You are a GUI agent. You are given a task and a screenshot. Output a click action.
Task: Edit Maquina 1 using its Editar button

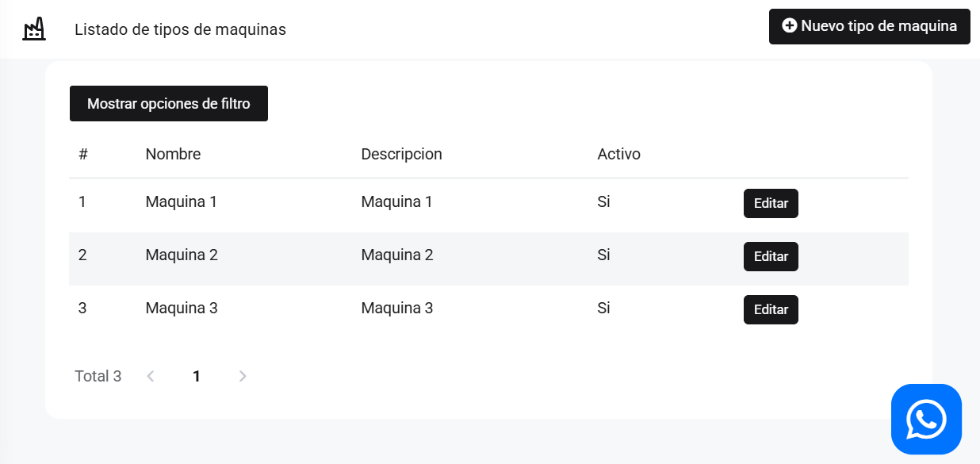click(771, 203)
